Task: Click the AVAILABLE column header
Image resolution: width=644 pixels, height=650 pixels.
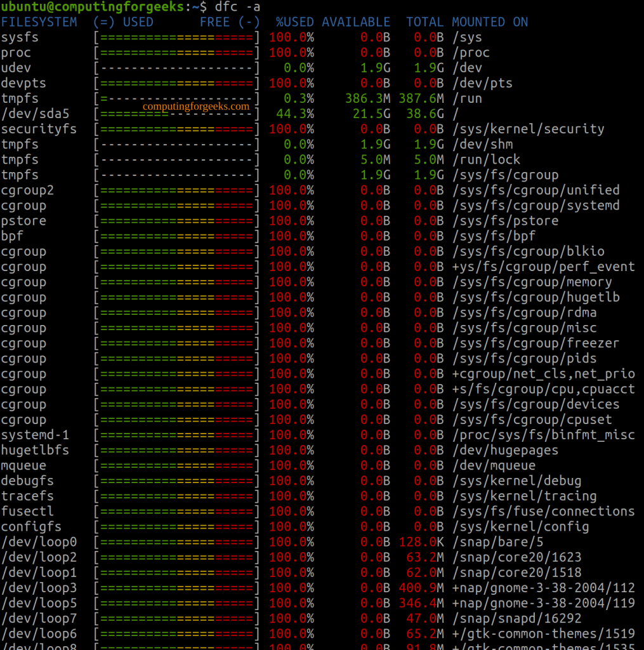Action: coord(356,22)
